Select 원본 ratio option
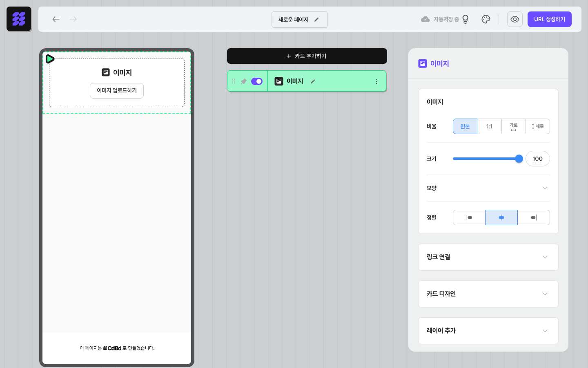Screen dimensions: 588x368 coord(465,126)
